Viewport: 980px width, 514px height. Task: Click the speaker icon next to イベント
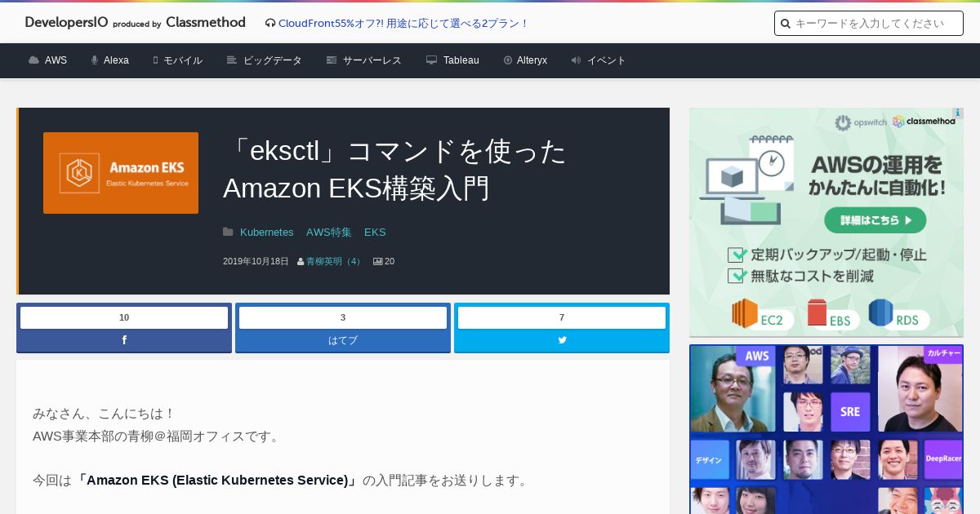click(x=576, y=60)
